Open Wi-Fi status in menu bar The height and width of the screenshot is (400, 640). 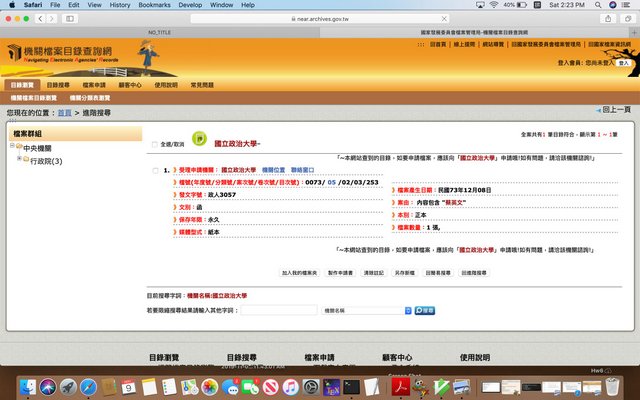494,5
